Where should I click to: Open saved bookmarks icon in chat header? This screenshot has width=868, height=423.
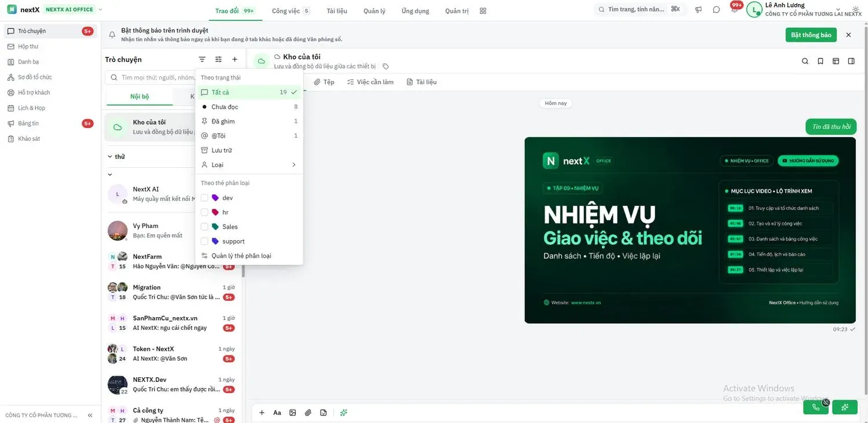tap(821, 61)
